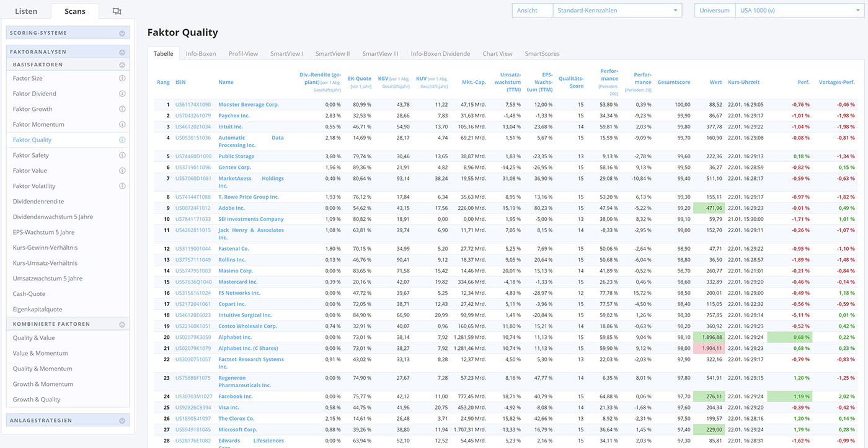Select the Scans tab

click(75, 11)
